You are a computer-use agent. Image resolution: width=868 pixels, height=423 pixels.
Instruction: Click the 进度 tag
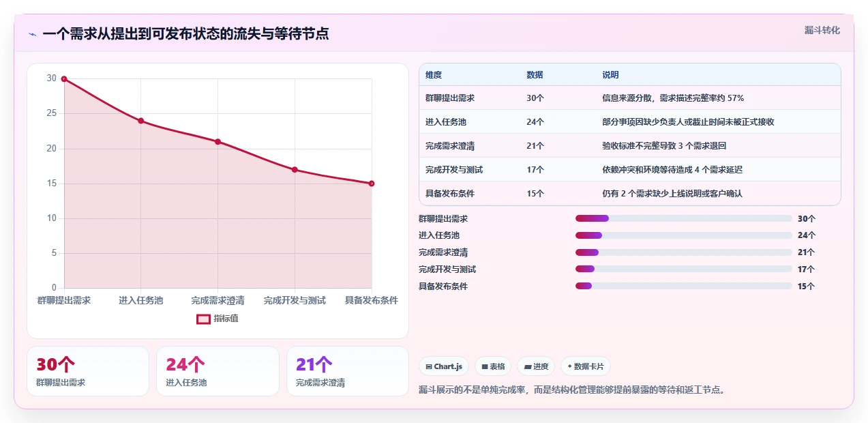[536, 366]
